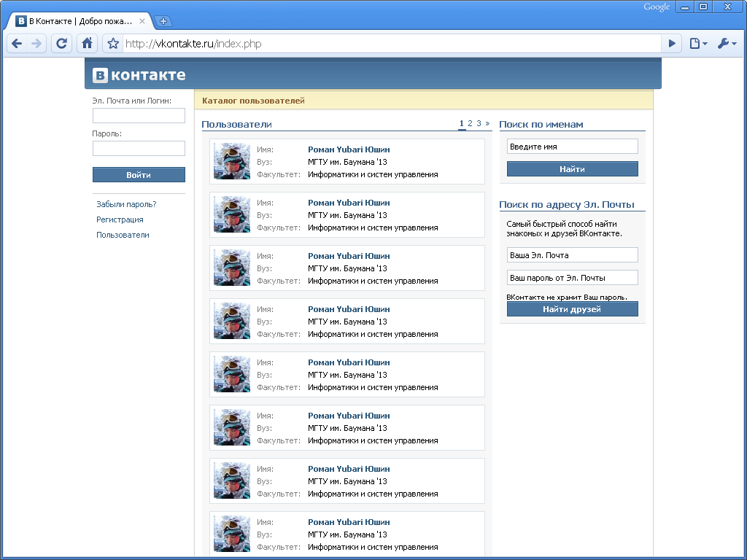The width and height of the screenshot is (747, 560).
Task: Open the wrench settings menu
Action: coord(727,44)
